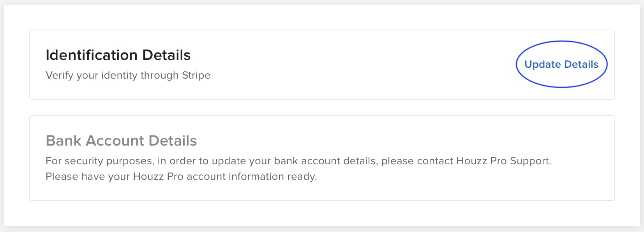Open Stripe identity verification via Update Details

561,64
